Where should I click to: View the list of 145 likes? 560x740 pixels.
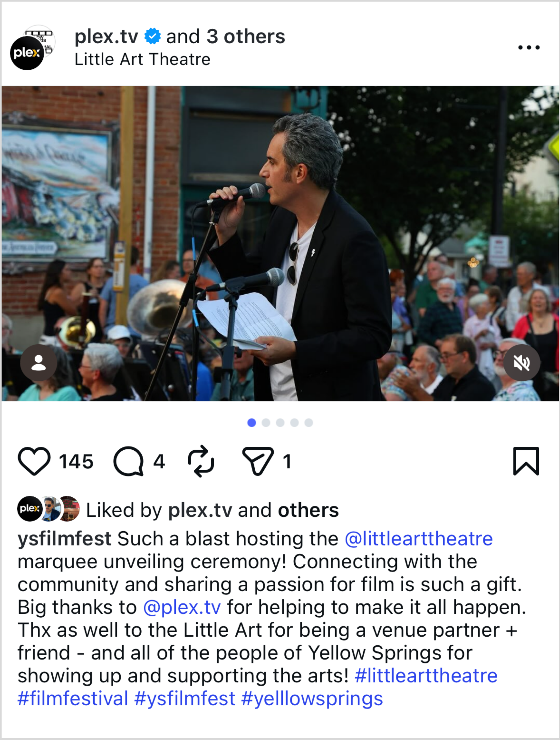76,462
